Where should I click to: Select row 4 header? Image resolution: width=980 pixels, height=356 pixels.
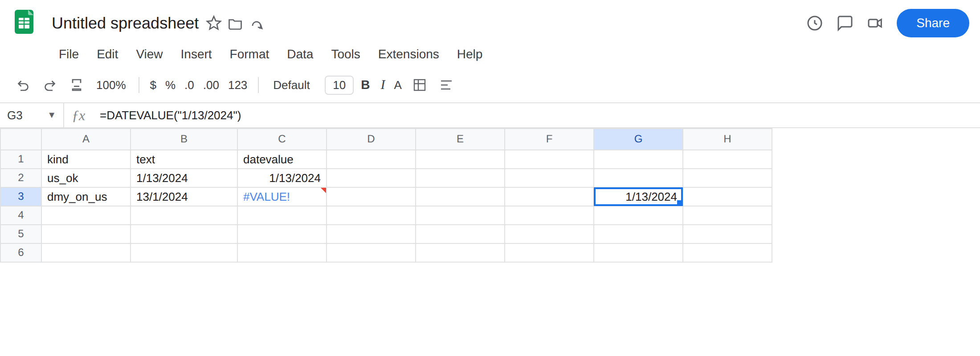click(21, 215)
